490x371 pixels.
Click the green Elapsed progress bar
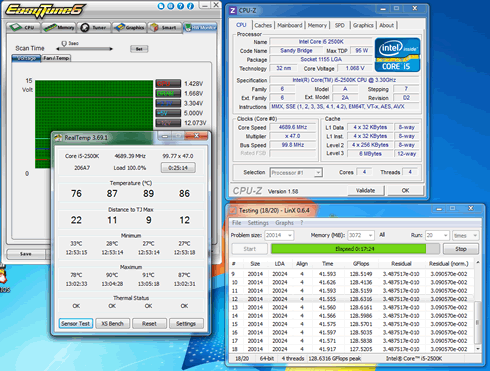pyautogui.click(x=355, y=249)
